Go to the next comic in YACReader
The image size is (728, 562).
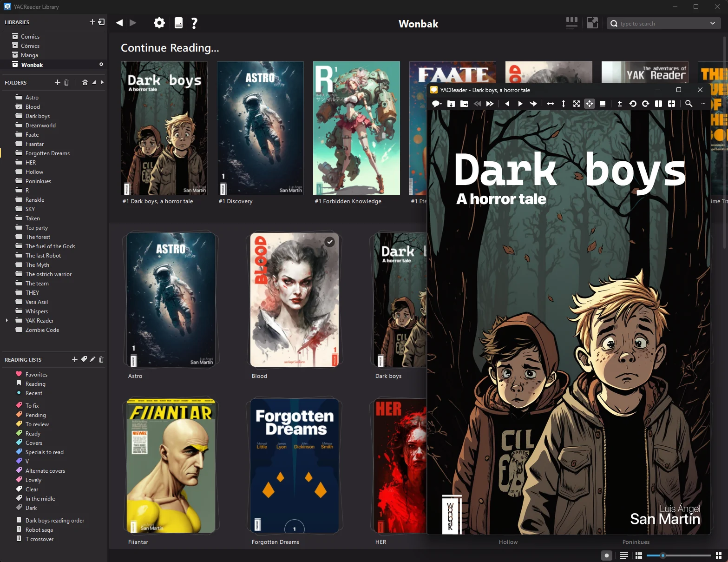click(x=490, y=104)
